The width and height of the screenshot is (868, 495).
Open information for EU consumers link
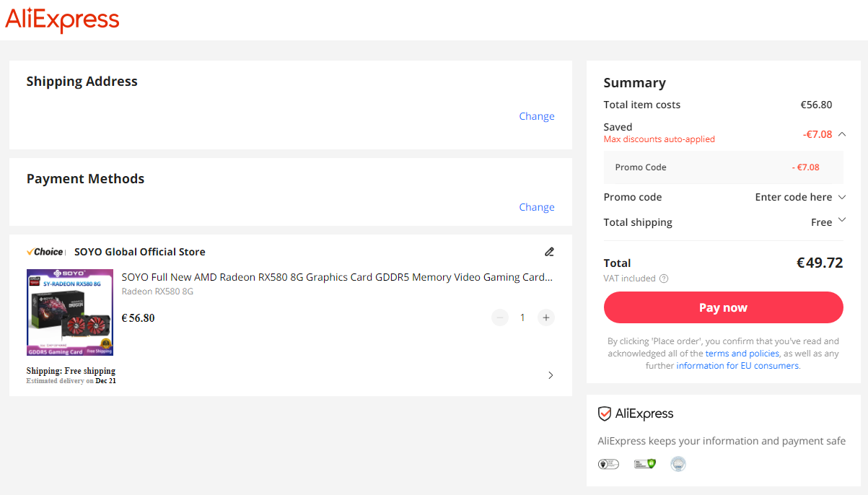[x=737, y=366]
